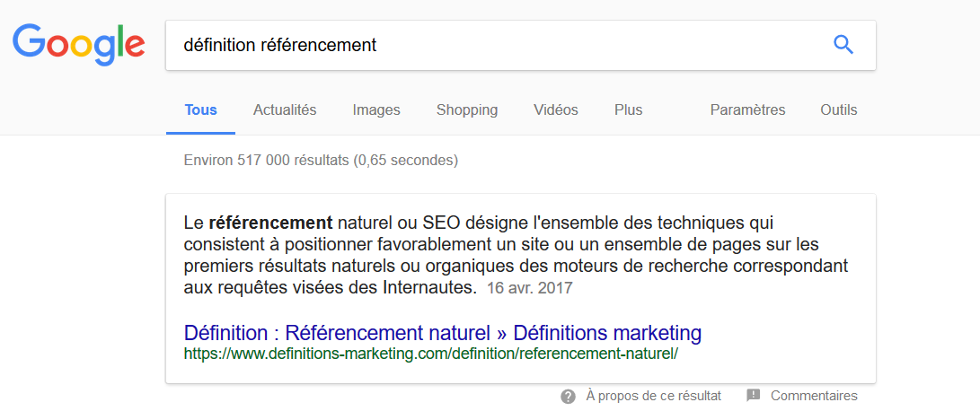The width and height of the screenshot is (980, 420).
Task: Open the Définition : Référencement naturel result link
Action: 443,333
